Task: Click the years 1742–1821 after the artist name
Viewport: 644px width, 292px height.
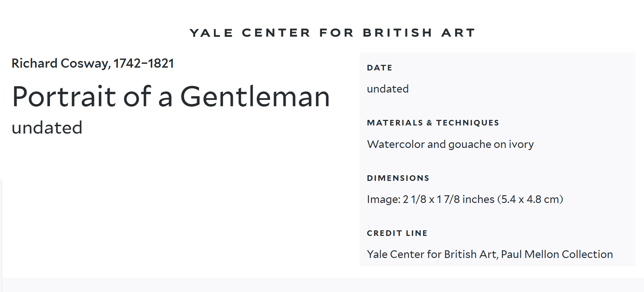Action: click(x=143, y=63)
